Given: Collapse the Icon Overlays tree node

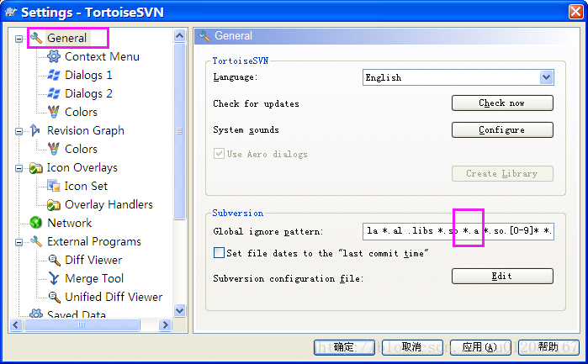Looking at the screenshot, I should 19,168.
